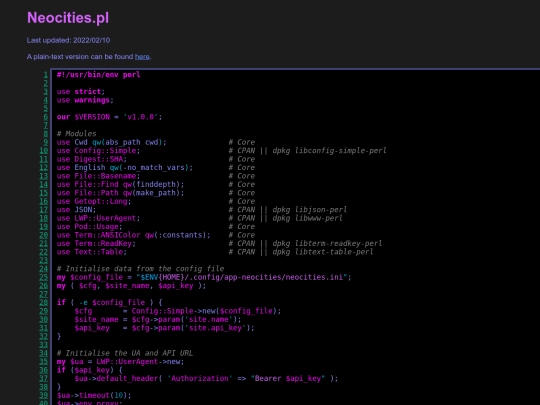Click 'use File::Basename;' statement
This screenshot has height=405, width=540.
click(x=98, y=176)
